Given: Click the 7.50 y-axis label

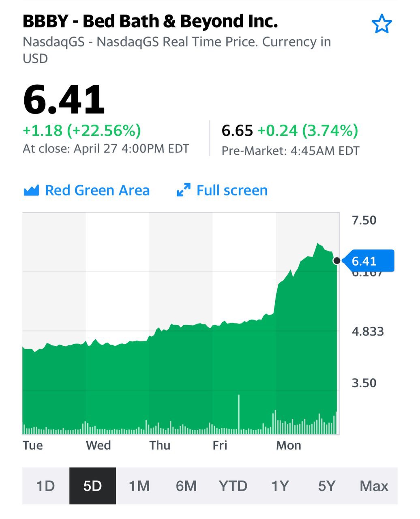Looking at the screenshot, I should click(364, 220).
